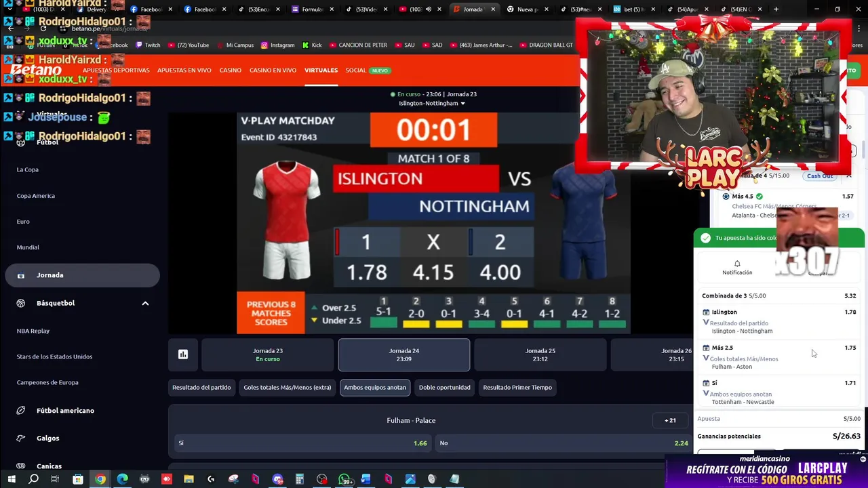Open the Windows Start menu

[12, 479]
